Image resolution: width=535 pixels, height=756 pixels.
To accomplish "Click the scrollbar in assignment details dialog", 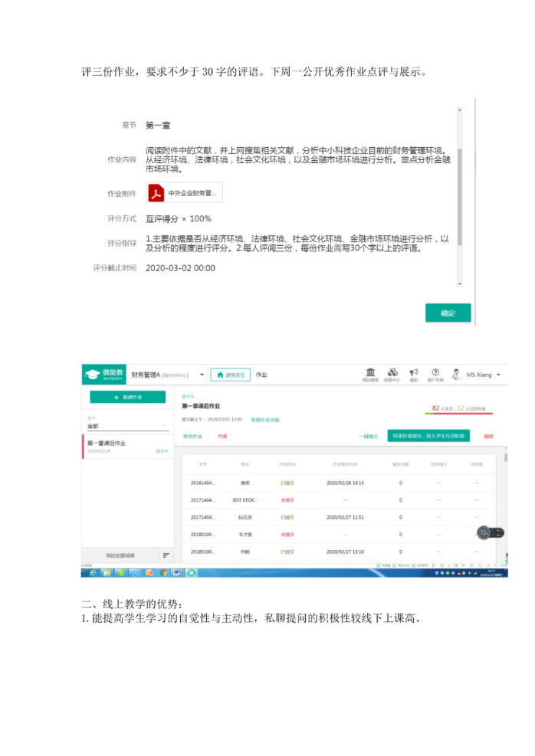I will tap(459, 199).
